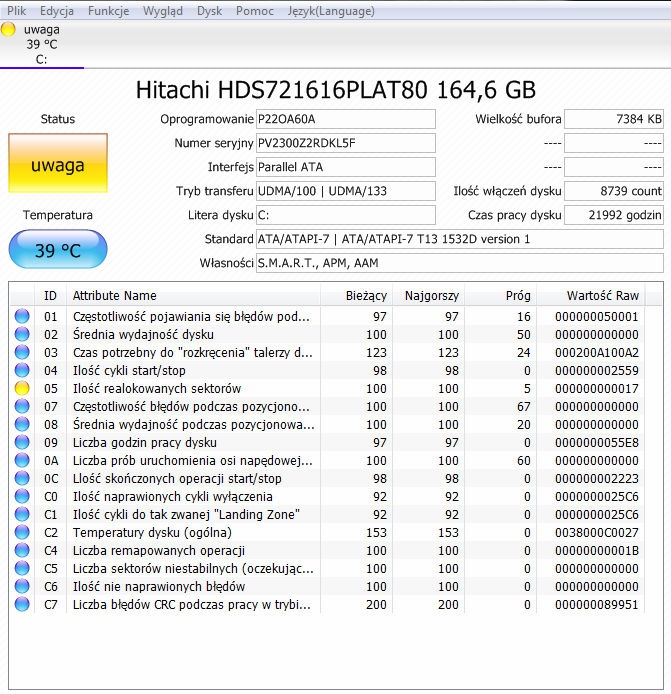Click the blue status icon for attribute C2

22,532
